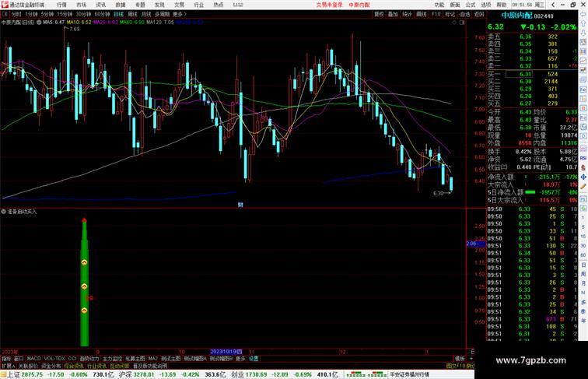
Task: Click the blue cross-arrows icon in sidebar
Action: tap(583, 177)
